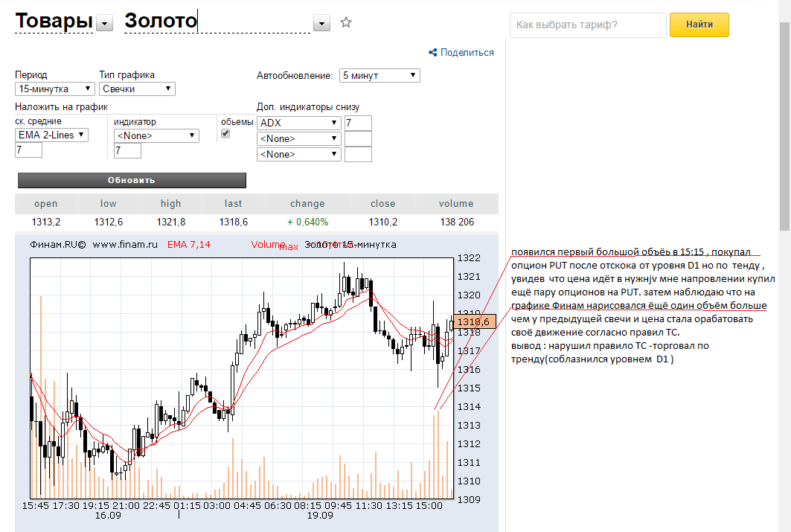Open the Автообновление 5 минут dropdown

(x=380, y=75)
